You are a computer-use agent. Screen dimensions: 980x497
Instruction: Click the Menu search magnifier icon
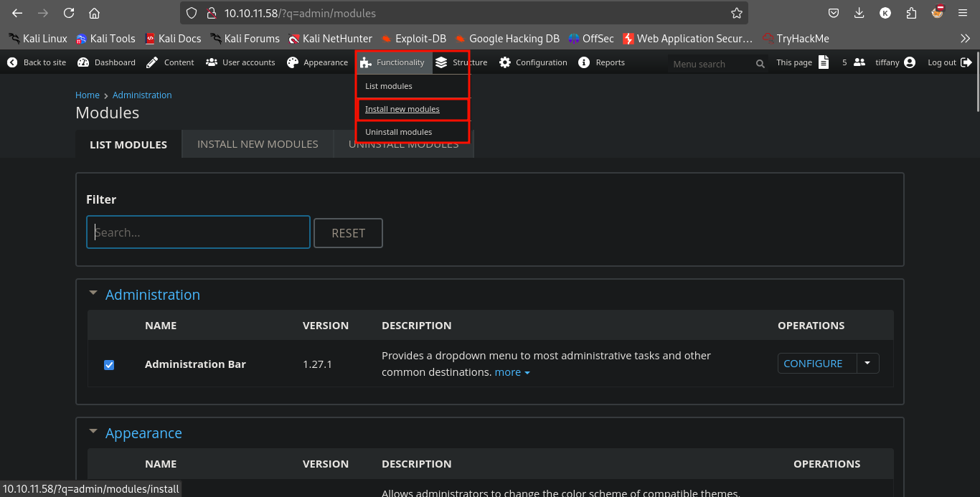[x=760, y=64]
